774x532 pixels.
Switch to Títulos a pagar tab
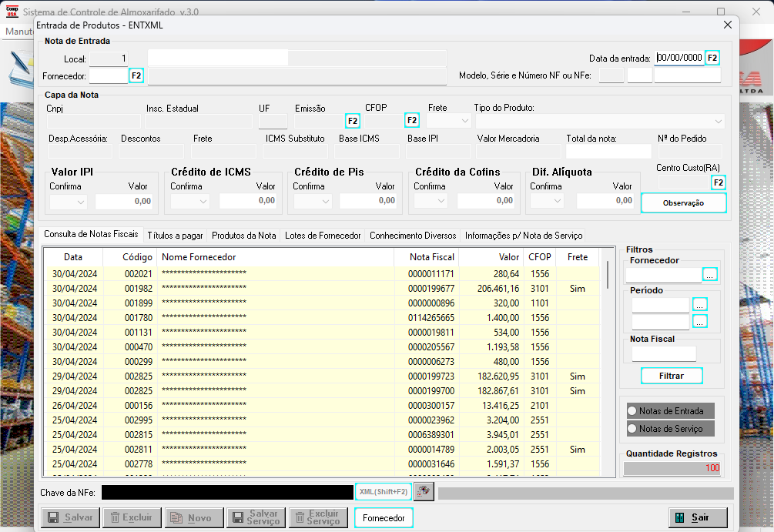pos(176,236)
